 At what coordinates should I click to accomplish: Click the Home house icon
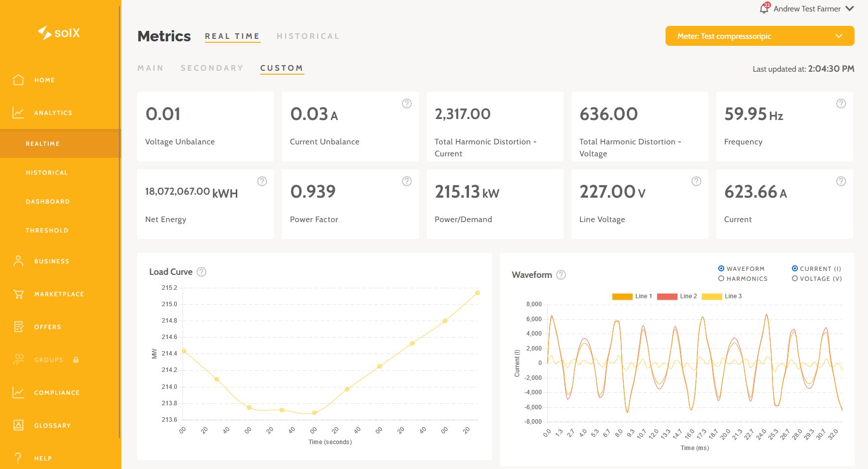click(18, 80)
